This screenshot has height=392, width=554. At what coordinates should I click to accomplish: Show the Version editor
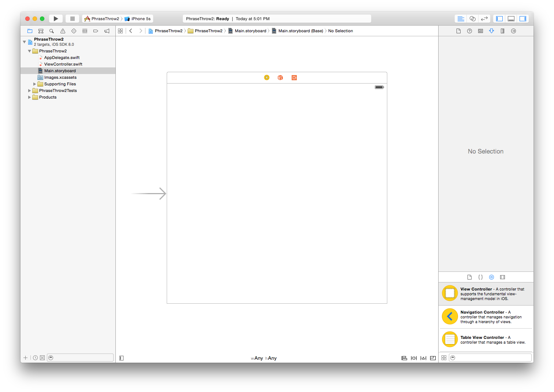pos(484,19)
